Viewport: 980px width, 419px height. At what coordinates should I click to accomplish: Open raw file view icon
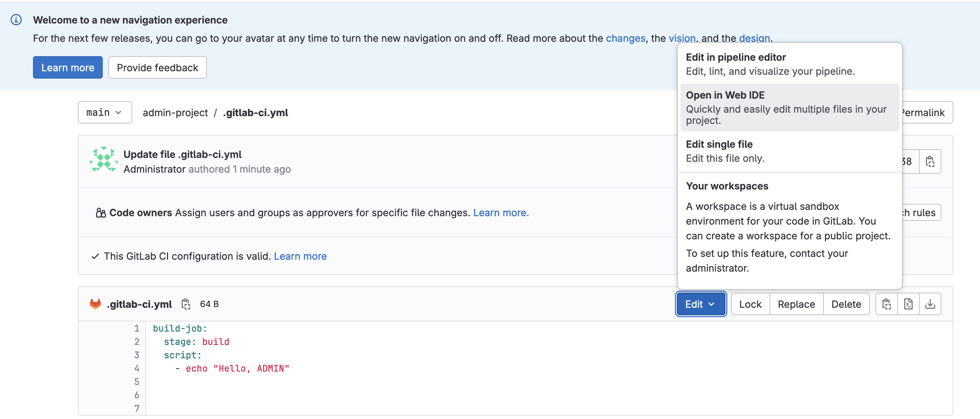908,304
